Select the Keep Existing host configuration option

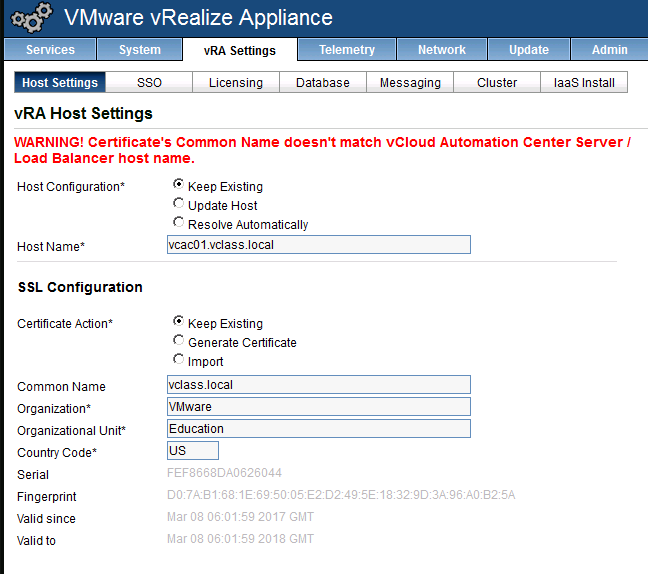179,185
